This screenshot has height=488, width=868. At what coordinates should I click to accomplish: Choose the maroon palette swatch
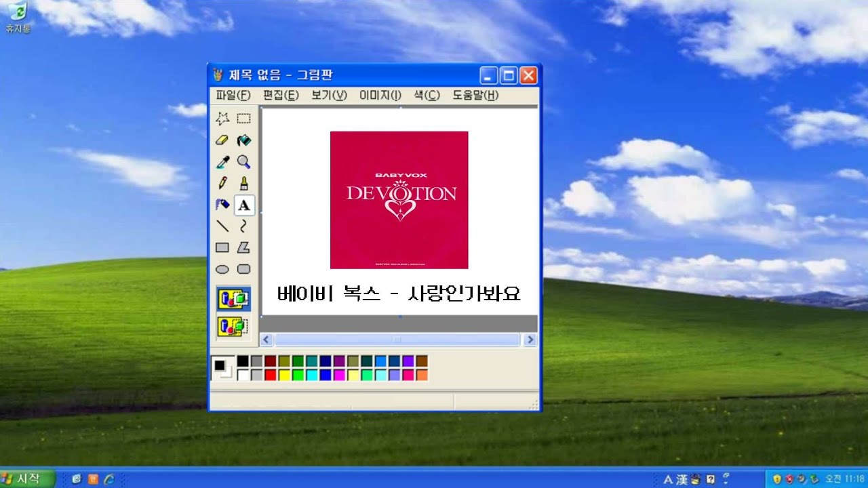270,361
